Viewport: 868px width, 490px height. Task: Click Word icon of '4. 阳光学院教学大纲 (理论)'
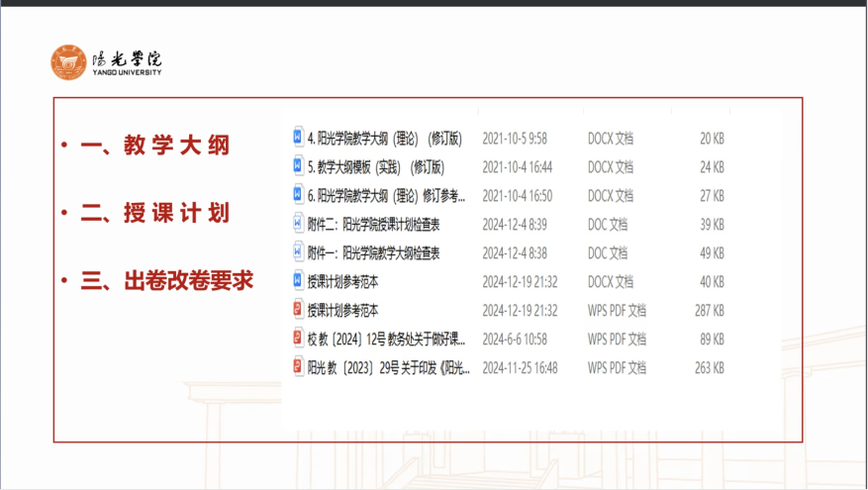[298, 137]
